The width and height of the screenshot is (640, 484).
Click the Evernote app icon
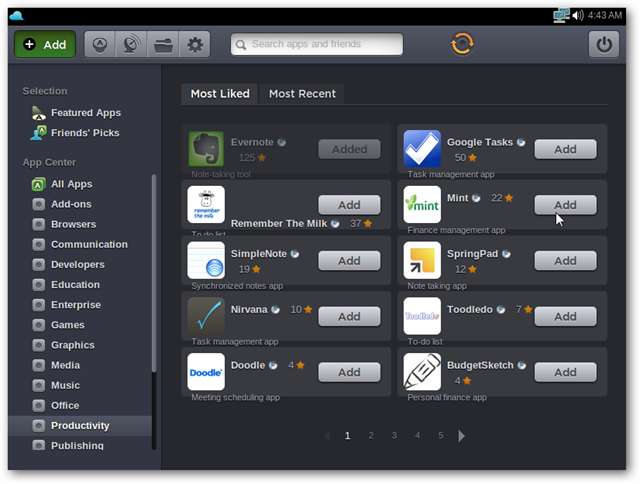click(206, 149)
